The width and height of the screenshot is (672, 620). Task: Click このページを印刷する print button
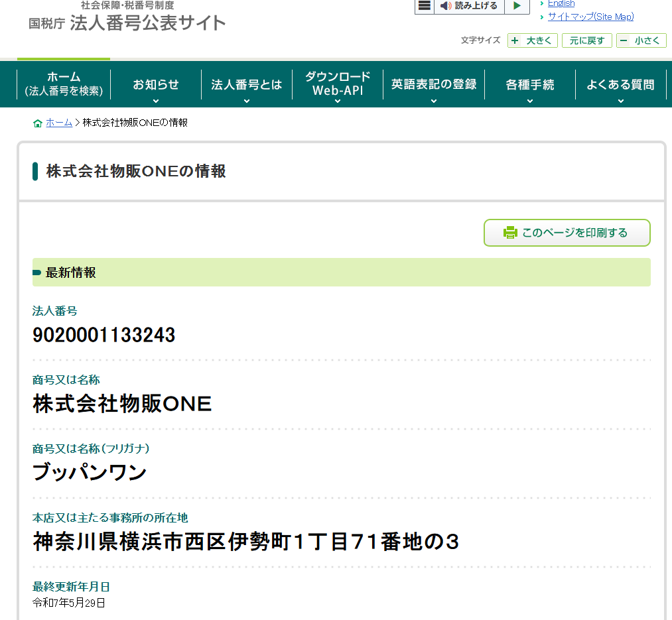tap(567, 233)
